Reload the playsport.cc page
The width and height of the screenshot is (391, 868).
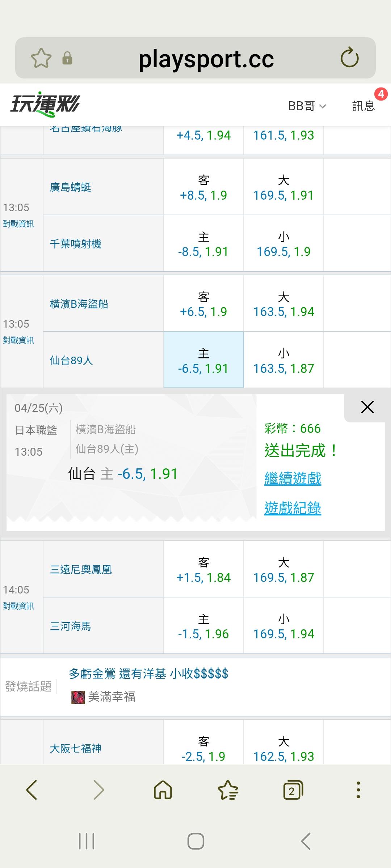tap(349, 58)
